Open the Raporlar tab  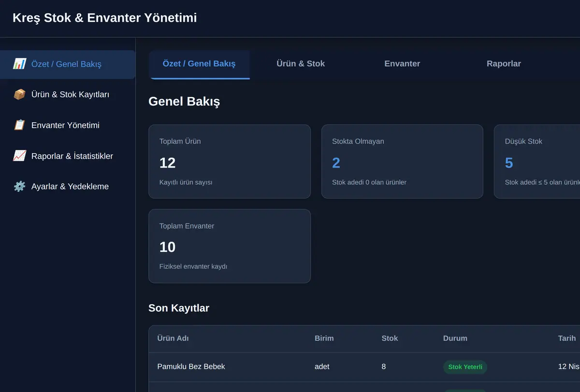[x=504, y=64]
